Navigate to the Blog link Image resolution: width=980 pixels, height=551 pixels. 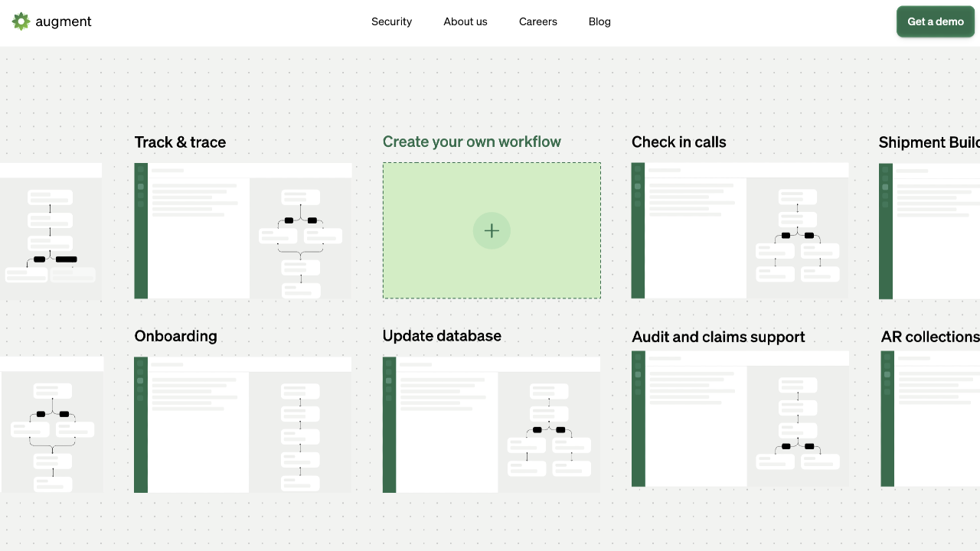point(599,21)
